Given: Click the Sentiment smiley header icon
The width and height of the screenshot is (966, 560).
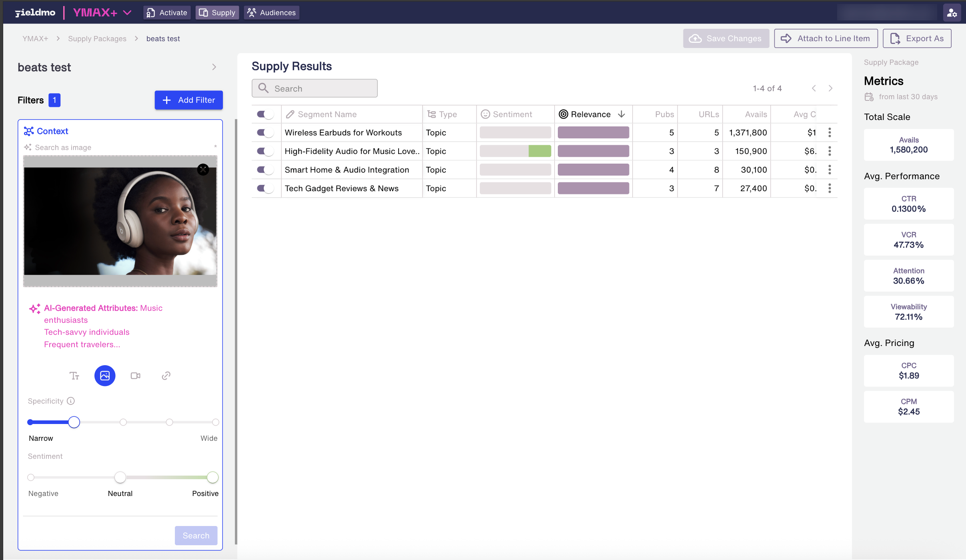Looking at the screenshot, I should point(485,114).
